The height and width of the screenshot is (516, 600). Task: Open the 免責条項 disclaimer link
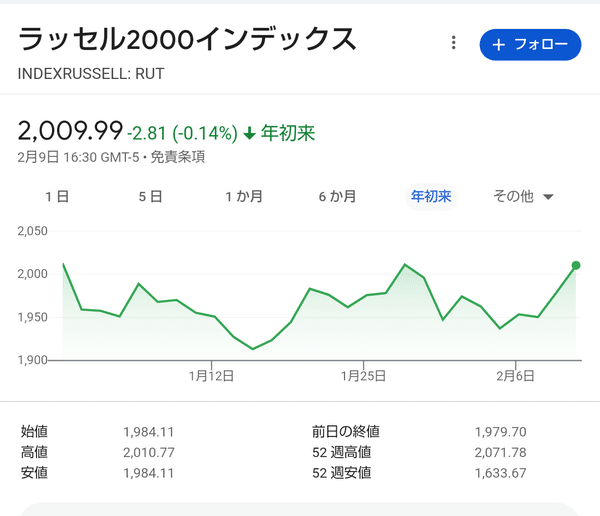click(x=178, y=157)
